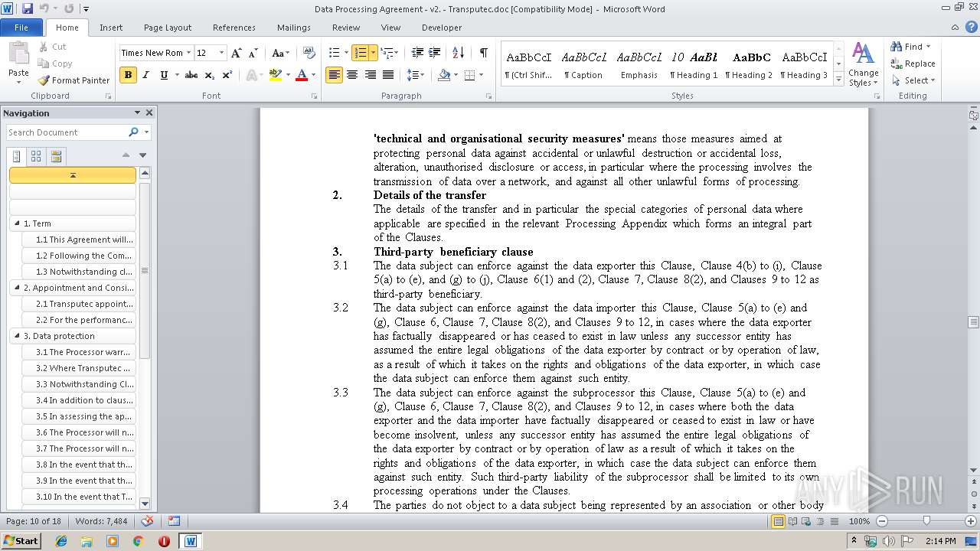Viewport: 980px width, 551px height.
Task: Expand the Styles gallery
Action: (838, 79)
